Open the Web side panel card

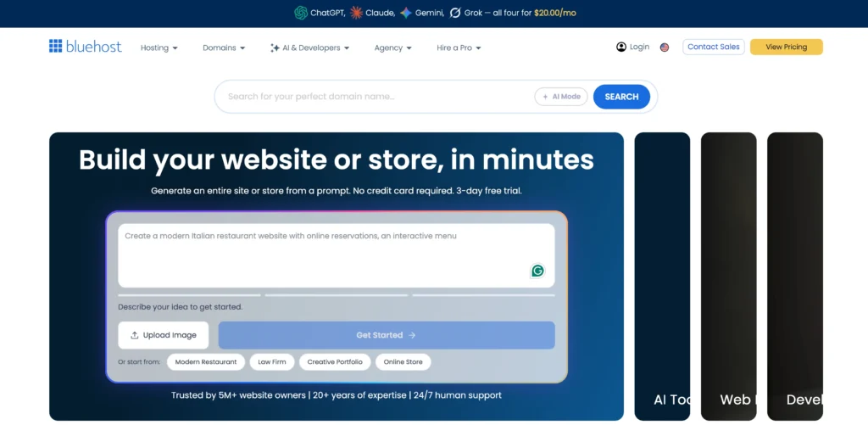[x=728, y=276]
